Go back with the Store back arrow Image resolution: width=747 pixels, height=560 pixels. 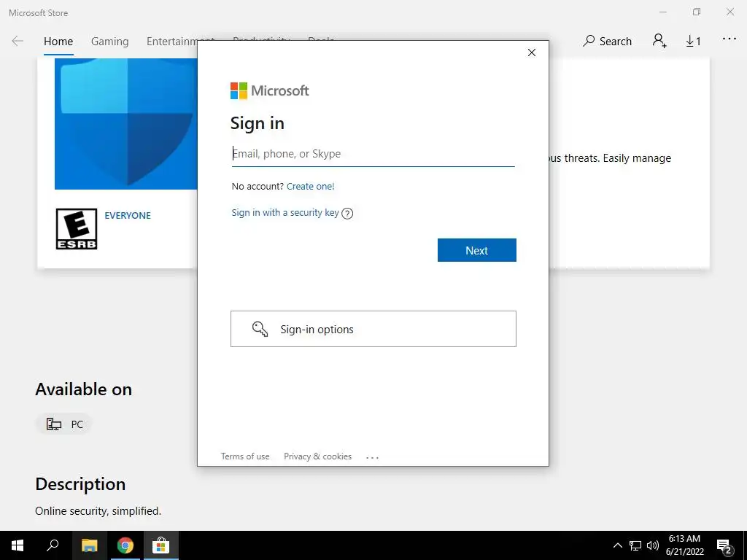click(18, 42)
